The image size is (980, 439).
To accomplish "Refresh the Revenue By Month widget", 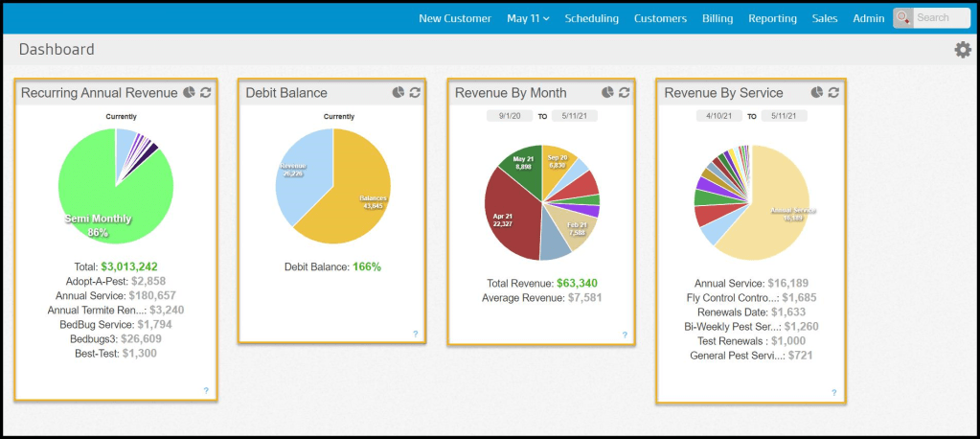I will [625, 93].
